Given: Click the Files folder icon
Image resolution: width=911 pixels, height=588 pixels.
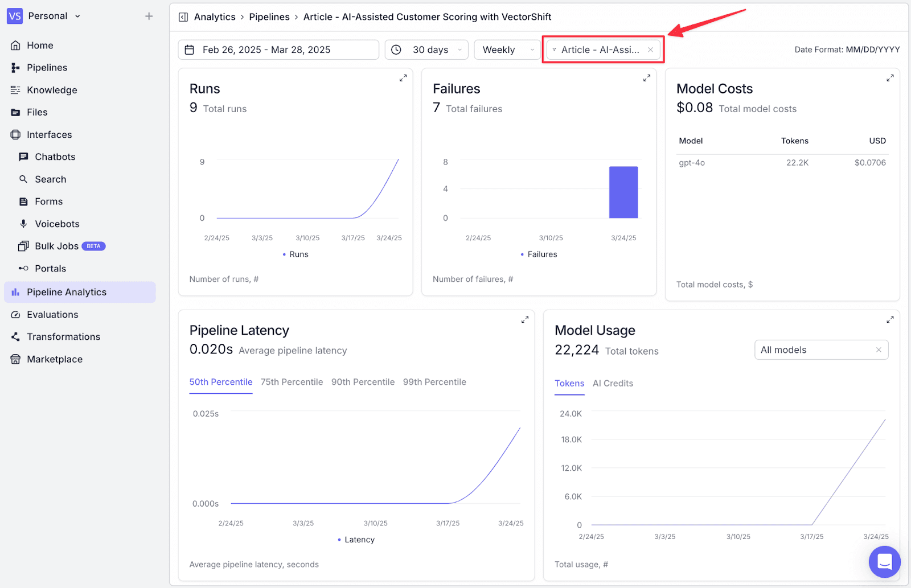Looking at the screenshot, I should pyautogui.click(x=15, y=112).
